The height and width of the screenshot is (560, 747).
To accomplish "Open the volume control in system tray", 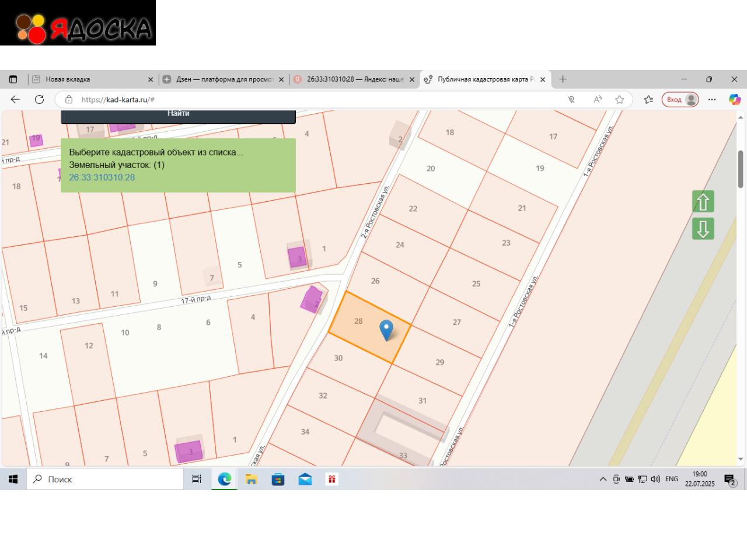I will pyautogui.click(x=655, y=480).
